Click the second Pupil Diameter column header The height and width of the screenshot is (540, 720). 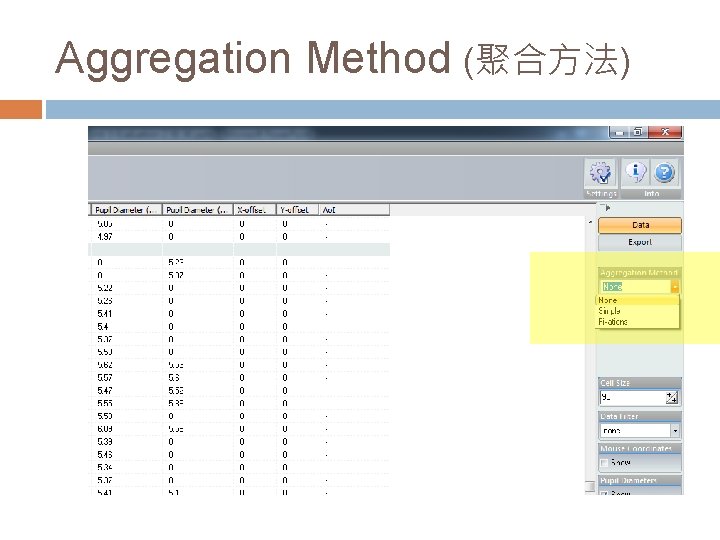coord(197,210)
